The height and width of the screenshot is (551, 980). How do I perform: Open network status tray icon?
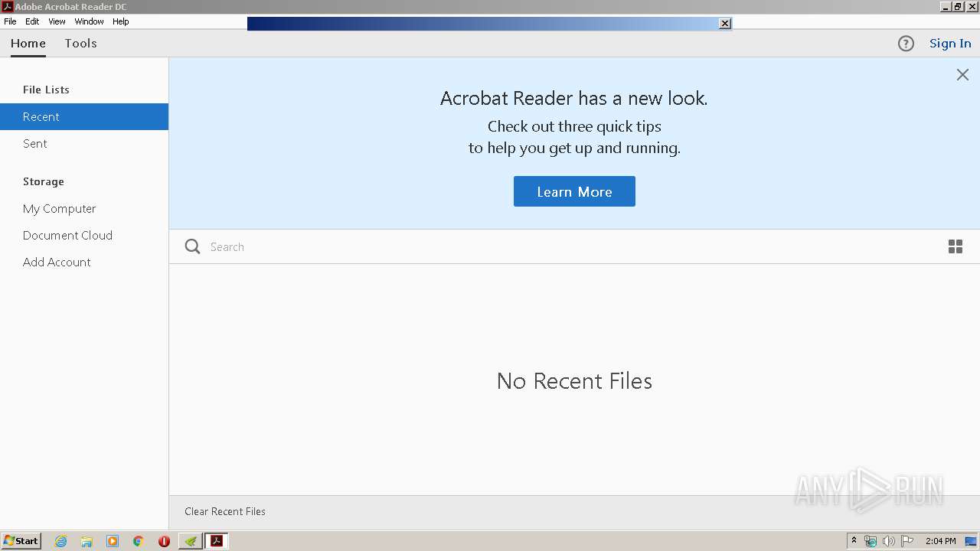pyautogui.click(x=871, y=541)
